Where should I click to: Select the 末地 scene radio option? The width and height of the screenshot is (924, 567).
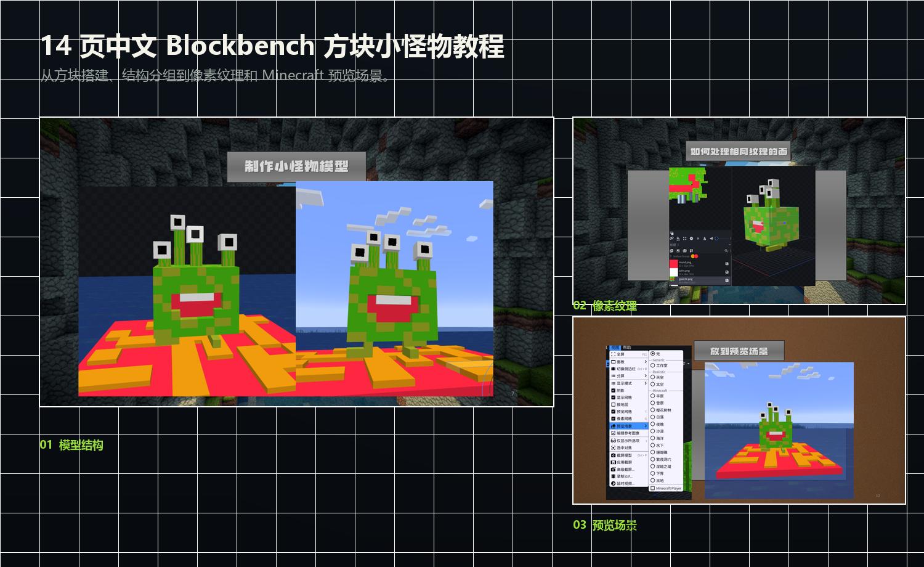(652, 481)
